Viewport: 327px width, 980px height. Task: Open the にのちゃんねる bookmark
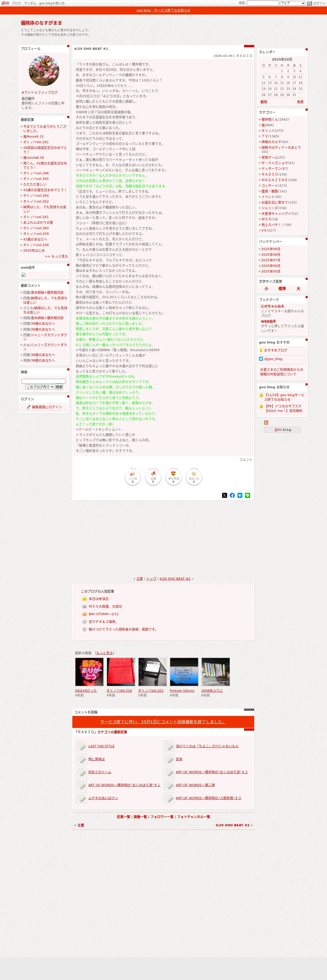[x=272, y=306]
